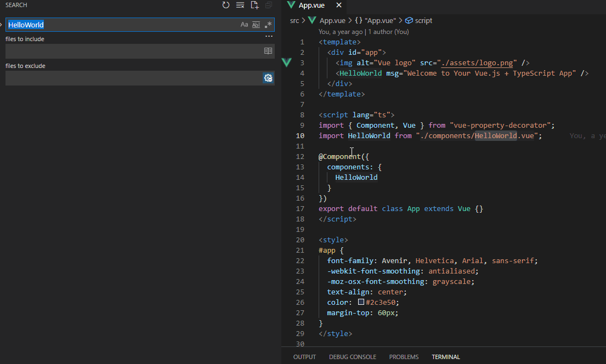Expand search details with the ellipsis
Image resolution: width=606 pixels, height=364 pixels.
coord(268,36)
